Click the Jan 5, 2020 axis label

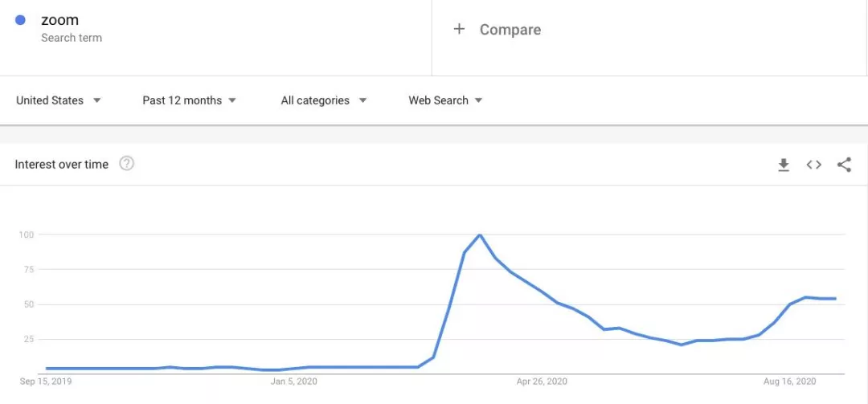(x=294, y=382)
